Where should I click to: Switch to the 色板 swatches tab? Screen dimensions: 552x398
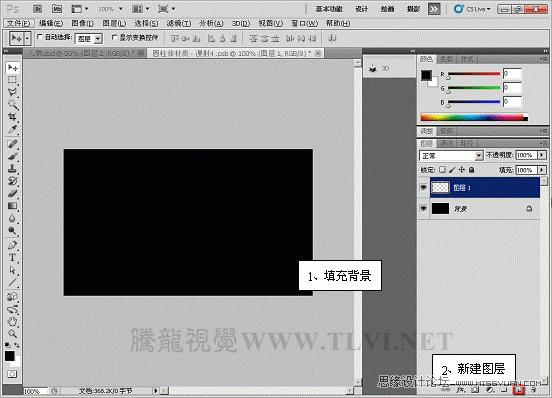tap(446, 59)
